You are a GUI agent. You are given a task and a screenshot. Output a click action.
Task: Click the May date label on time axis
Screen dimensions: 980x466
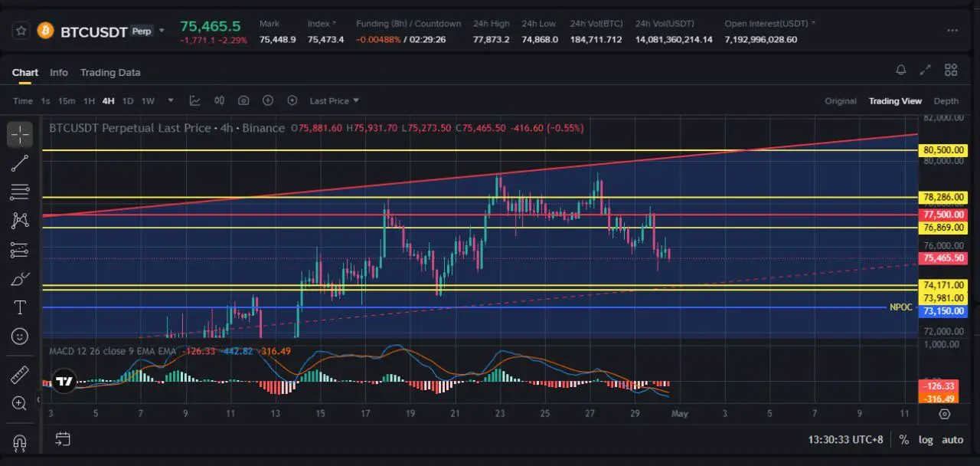(679, 414)
